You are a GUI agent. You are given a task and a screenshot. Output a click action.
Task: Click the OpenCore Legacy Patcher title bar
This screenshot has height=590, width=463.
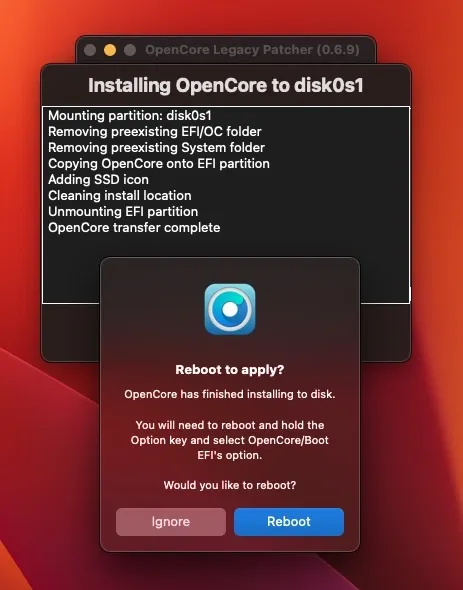coord(252,50)
